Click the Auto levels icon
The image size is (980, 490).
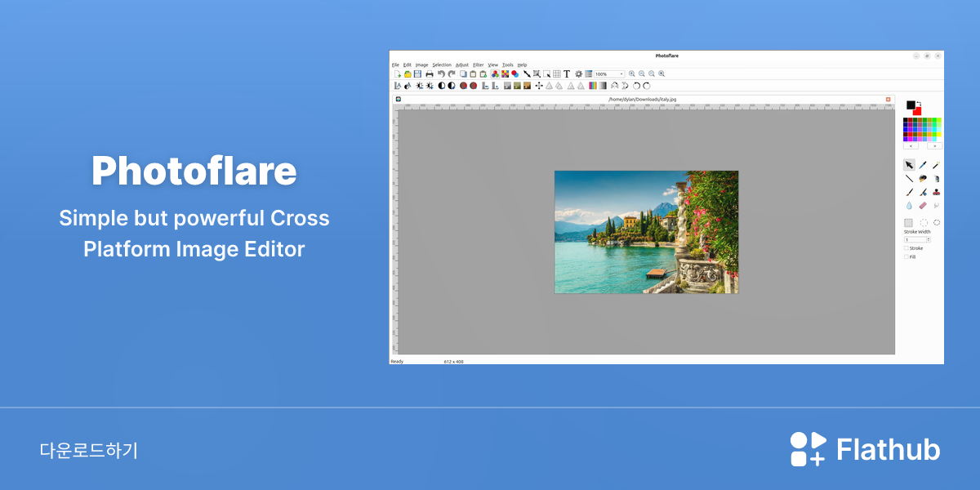(x=398, y=85)
